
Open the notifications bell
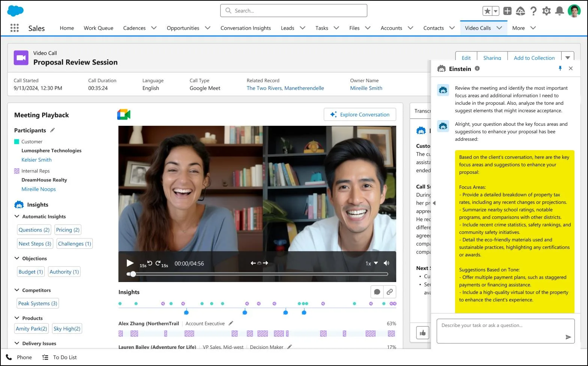pos(559,11)
